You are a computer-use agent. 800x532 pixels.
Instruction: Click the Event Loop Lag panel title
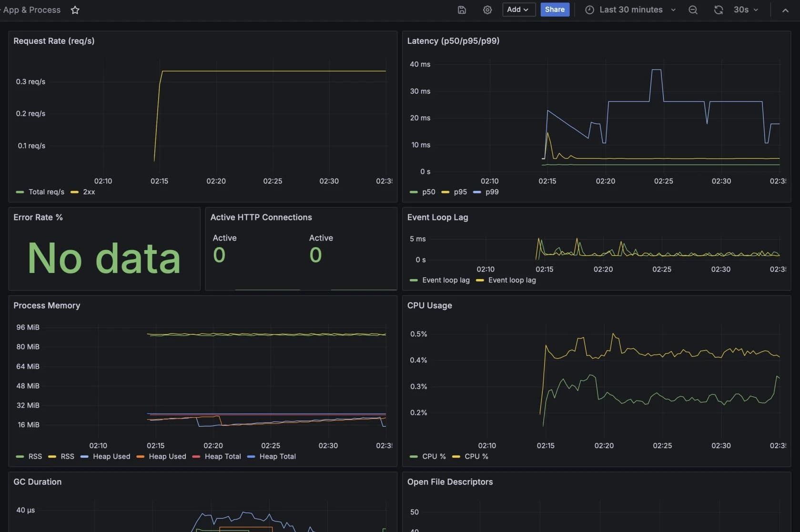pyautogui.click(x=437, y=217)
